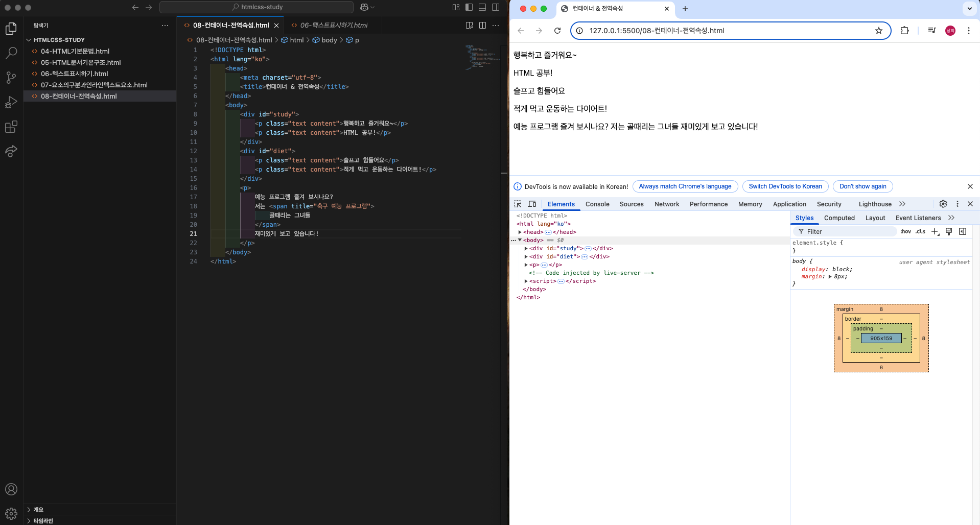Open the Search view in VS Code

click(11, 53)
